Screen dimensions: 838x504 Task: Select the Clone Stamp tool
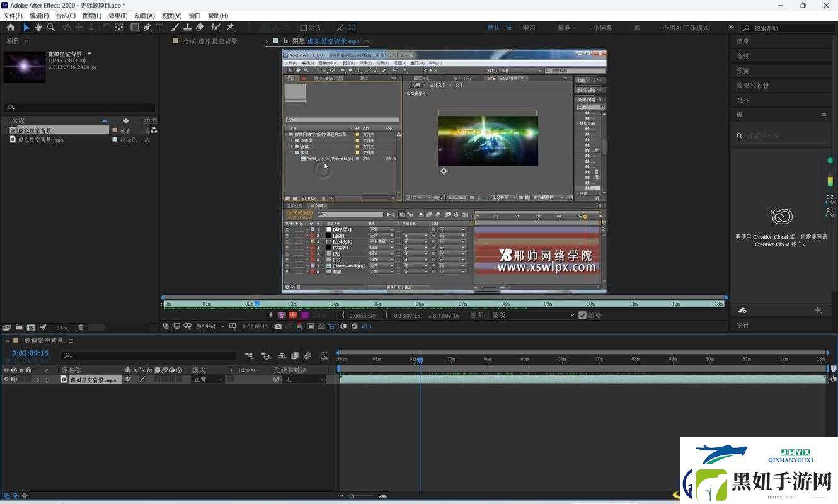pos(187,28)
